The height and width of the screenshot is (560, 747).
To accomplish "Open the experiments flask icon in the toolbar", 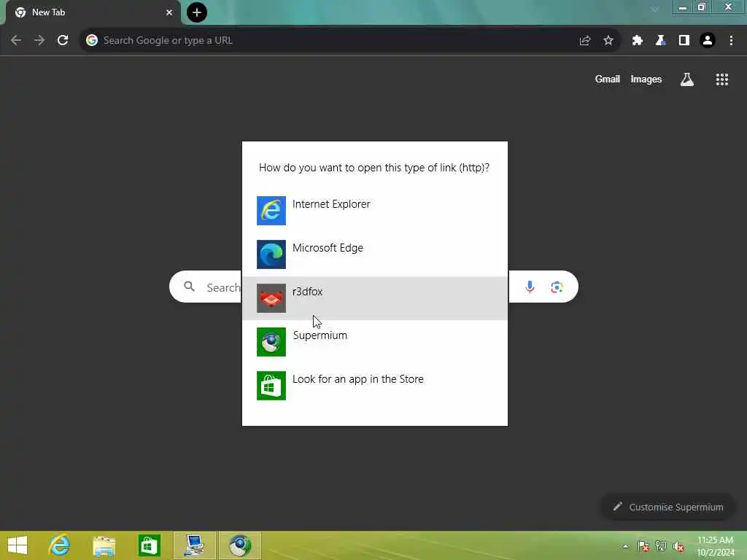I will pos(661,41).
